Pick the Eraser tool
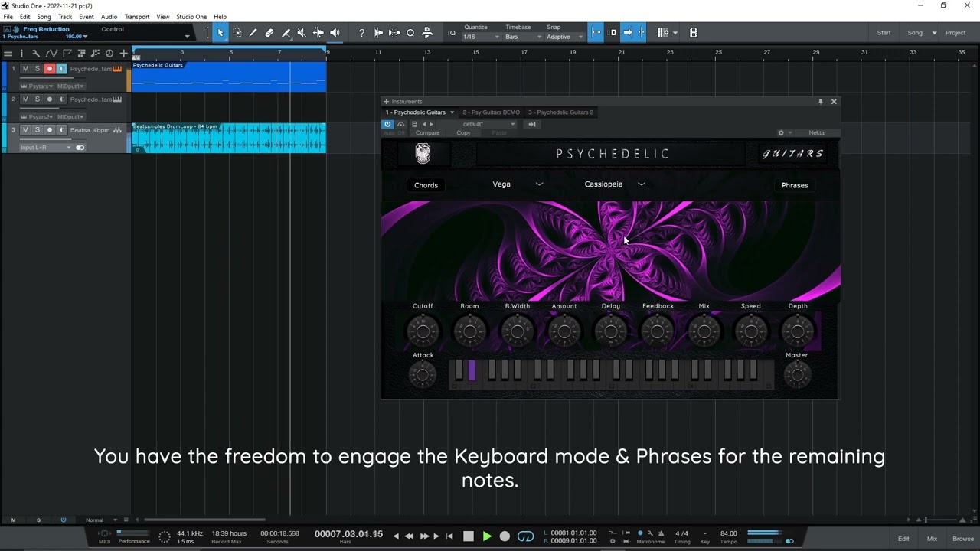This screenshot has height=551, width=980. 269,33
